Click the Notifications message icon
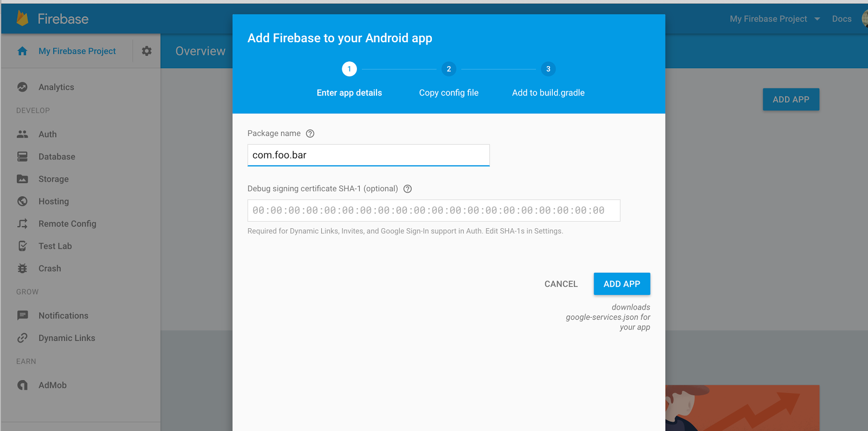Screen dimensions: 868x431 [x=22, y=316]
